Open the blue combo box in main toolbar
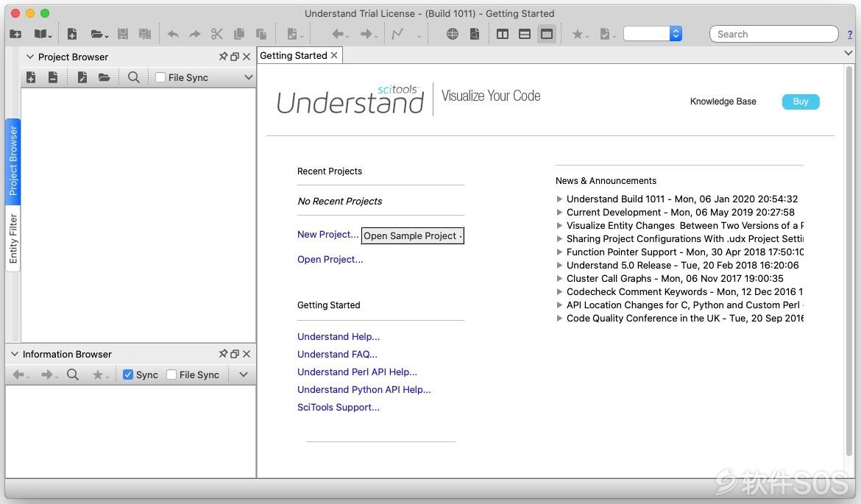Screen dimensions: 861x504 pyautogui.click(x=653, y=34)
